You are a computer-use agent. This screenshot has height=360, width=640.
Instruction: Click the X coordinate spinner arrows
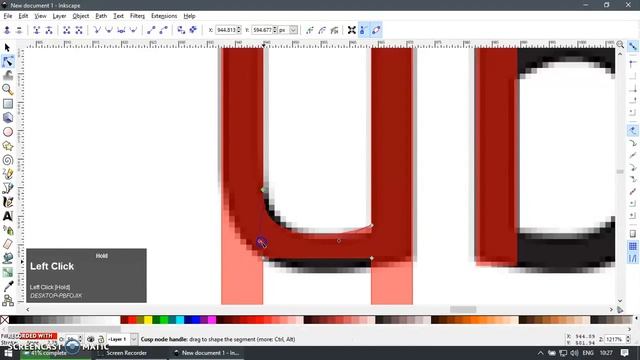pyautogui.click(x=239, y=30)
